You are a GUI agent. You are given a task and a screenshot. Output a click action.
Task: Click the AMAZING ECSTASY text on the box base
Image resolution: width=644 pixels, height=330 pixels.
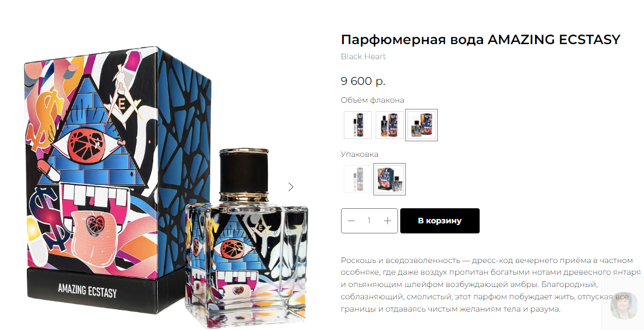(87, 290)
